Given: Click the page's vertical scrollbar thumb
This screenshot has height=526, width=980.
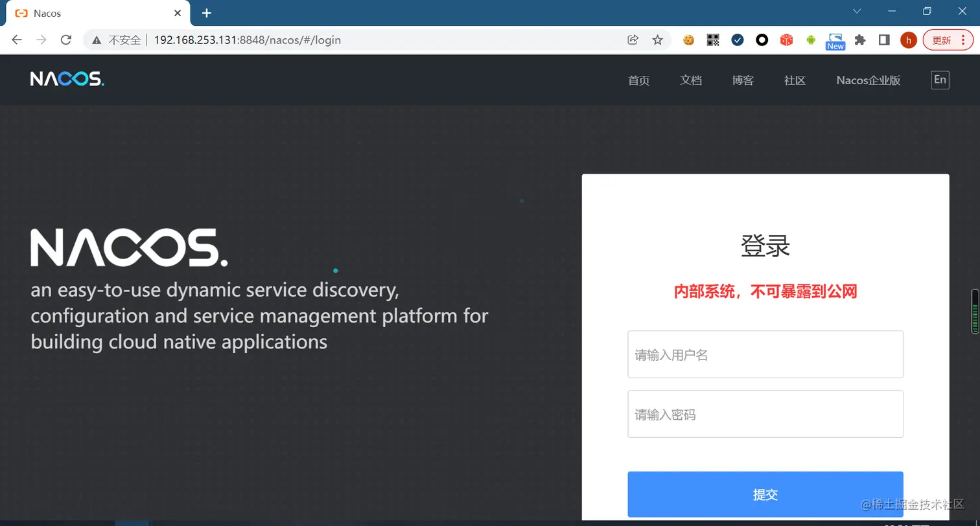Looking at the screenshot, I should click(x=975, y=312).
